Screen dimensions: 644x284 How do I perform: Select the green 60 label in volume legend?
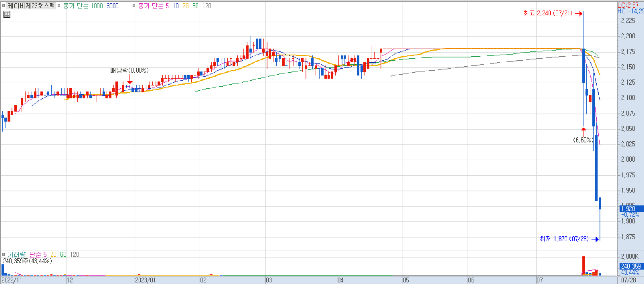(63, 254)
